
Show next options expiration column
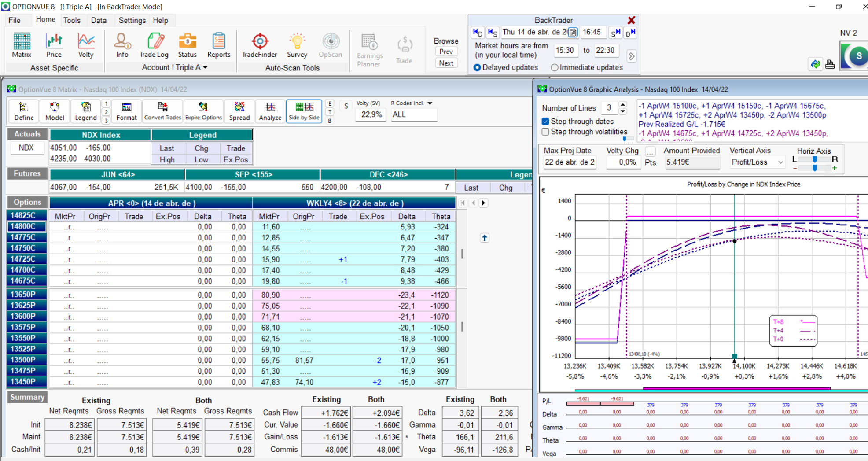point(484,203)
